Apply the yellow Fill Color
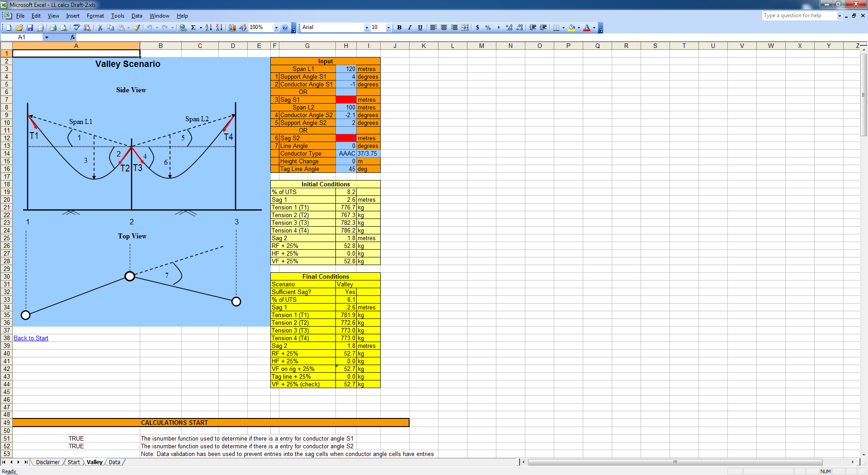Viewport: 868px width, 475px height. (x=572, y=28)
